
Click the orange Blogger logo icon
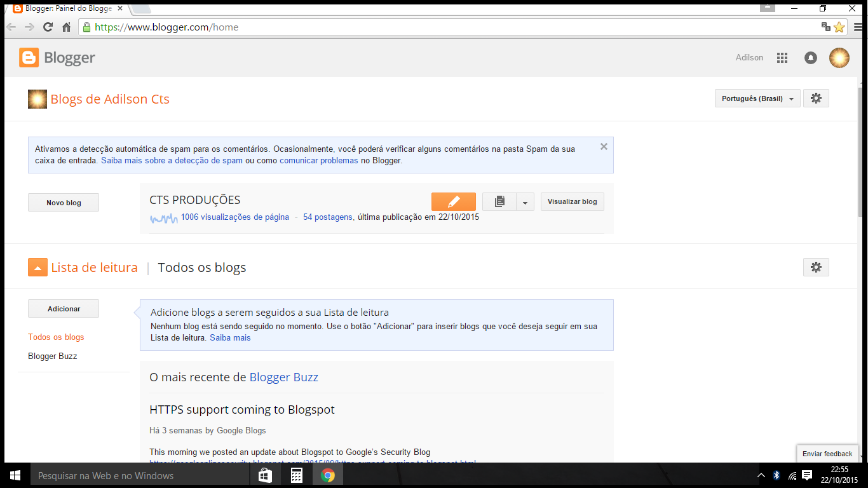pyautogui.click(x=29, y=58)
